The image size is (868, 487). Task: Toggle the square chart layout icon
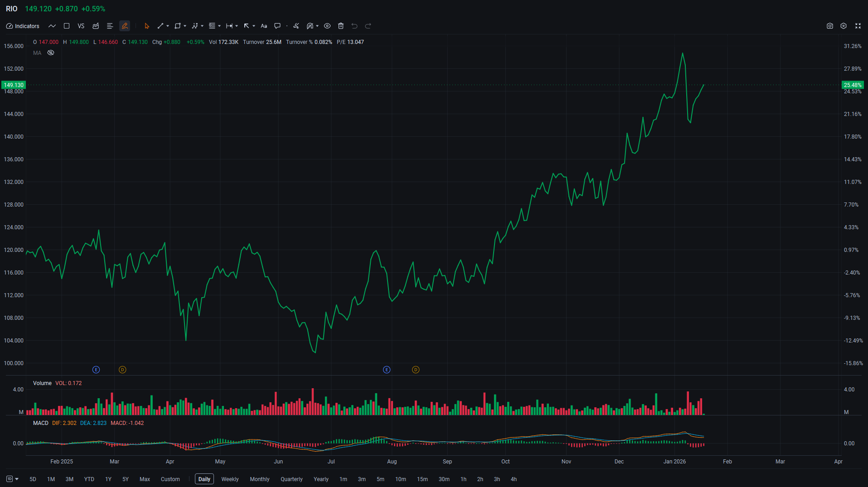coord(67,26)
